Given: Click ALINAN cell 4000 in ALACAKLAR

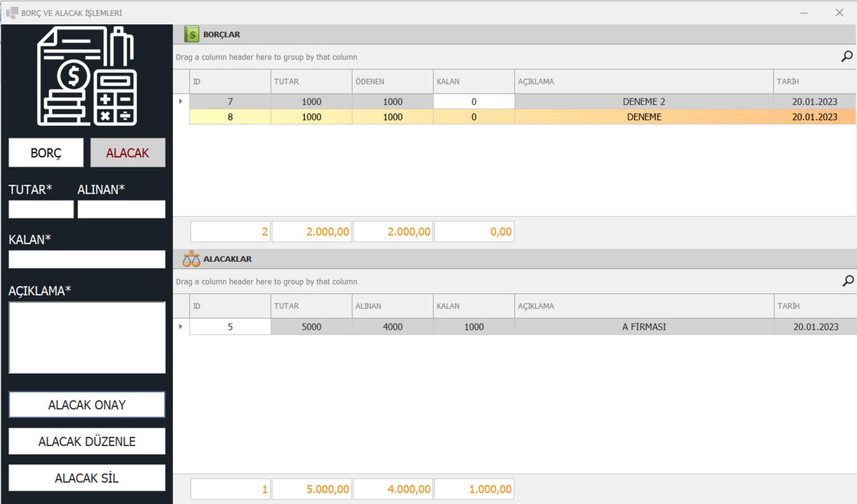Looking at the screenshot, I should point(392,327).
